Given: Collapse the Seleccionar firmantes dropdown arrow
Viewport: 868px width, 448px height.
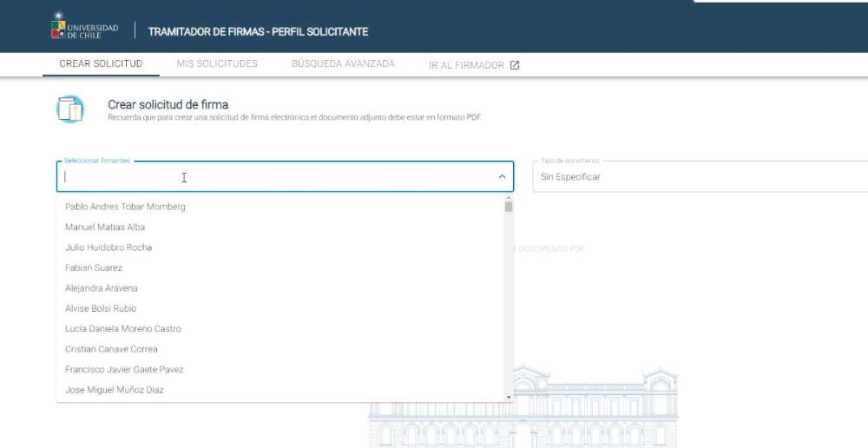Looking at the screenshot, I should coord(502,176).
